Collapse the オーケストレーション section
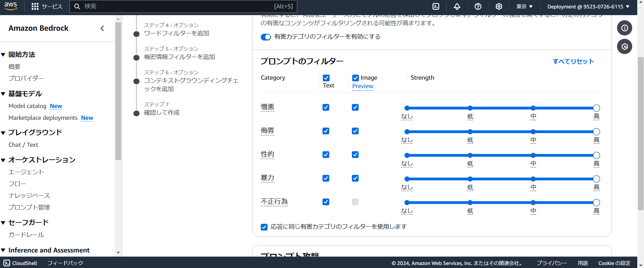Image resolution: width=644 pixels, height=268 pixels. 3,160
